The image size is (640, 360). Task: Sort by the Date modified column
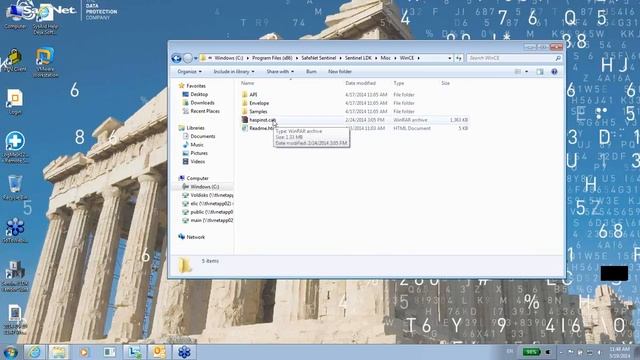tap(360, 83)
